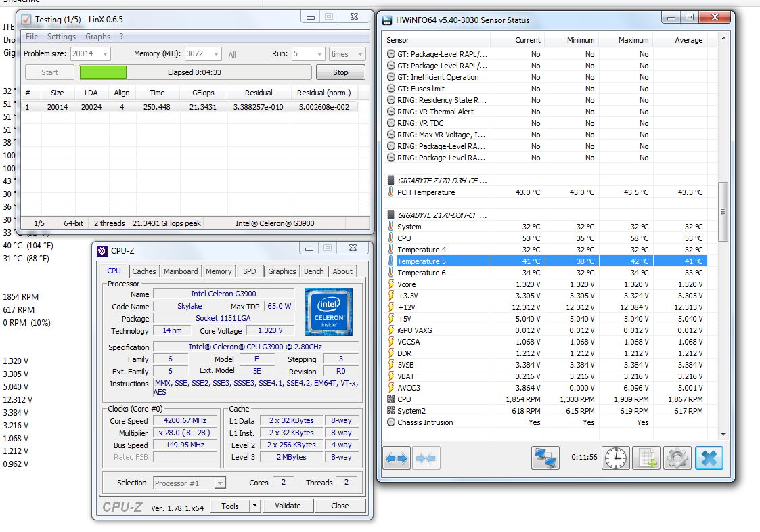Open the Graphs menu in LinX
Image resolution: width=760 pixels, height=532 pixels.
(x=97, y=37)
